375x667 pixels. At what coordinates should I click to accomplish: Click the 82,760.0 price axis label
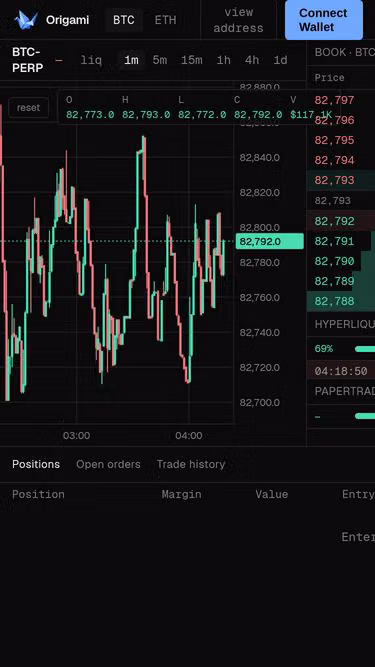pos(260,297)
